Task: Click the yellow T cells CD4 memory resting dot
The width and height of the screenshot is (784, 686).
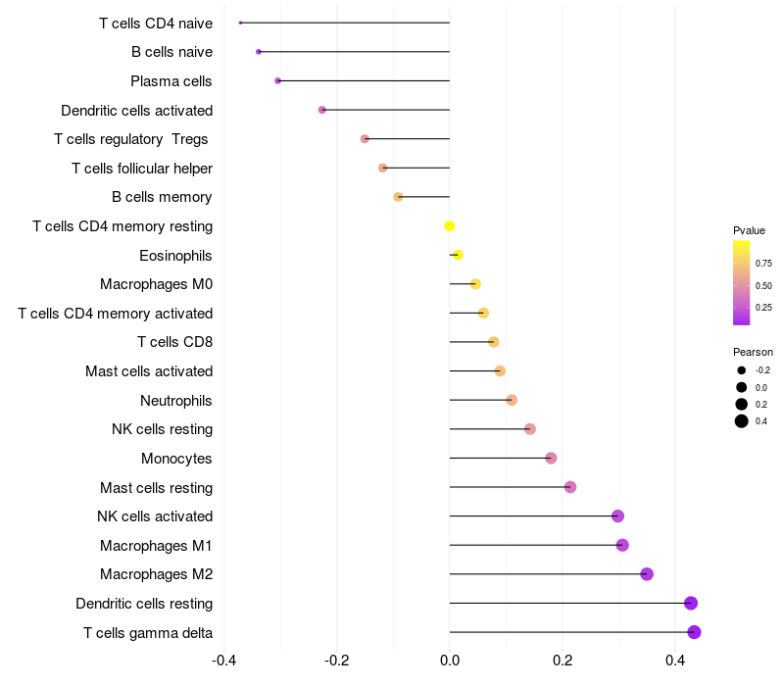Action: pos(450,226)
